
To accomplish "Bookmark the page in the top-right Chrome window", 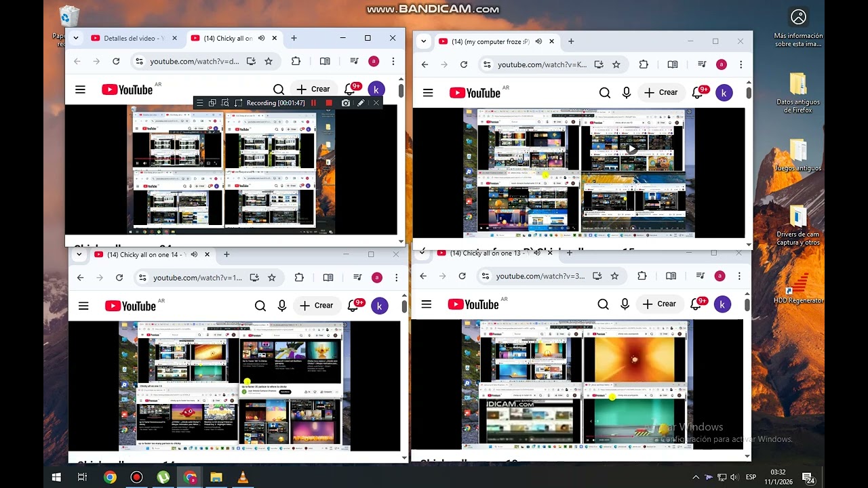I will pyautogui.click(x=616, y=64).
